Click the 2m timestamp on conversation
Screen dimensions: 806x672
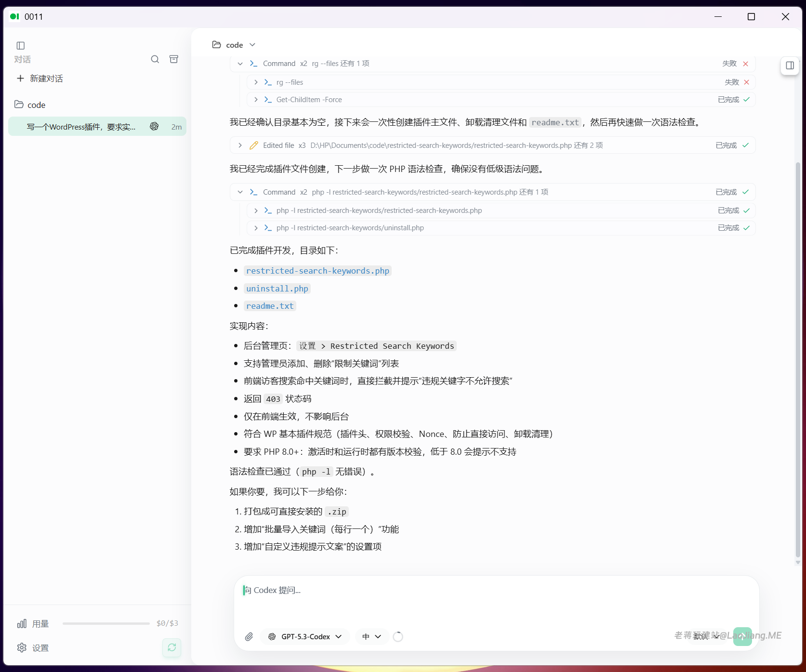[176, 127]
